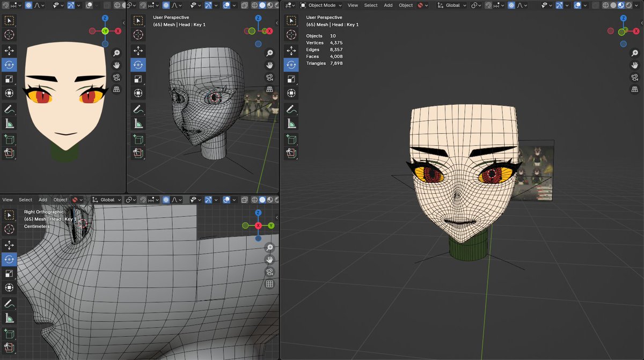644x360 pixels.
Task: Select the Cursor tool in the main viewport toolbar
Action: tap(290, 34)
